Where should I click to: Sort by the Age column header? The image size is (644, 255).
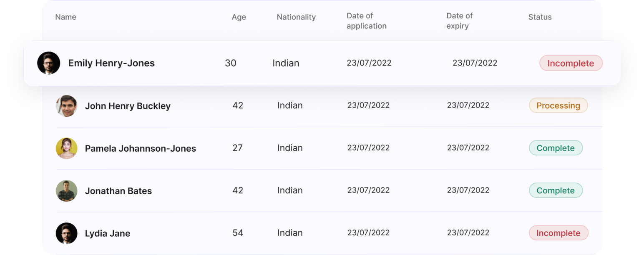coord(239,17)
